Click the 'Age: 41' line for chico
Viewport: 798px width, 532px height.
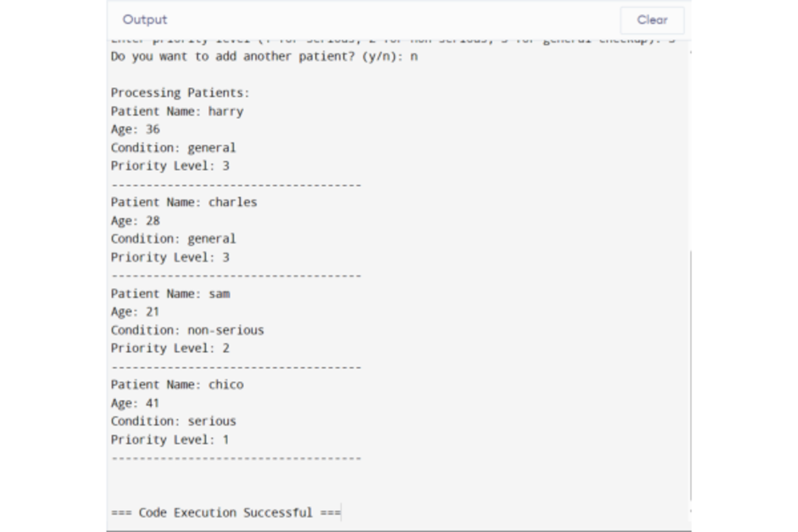pos(134,402)
